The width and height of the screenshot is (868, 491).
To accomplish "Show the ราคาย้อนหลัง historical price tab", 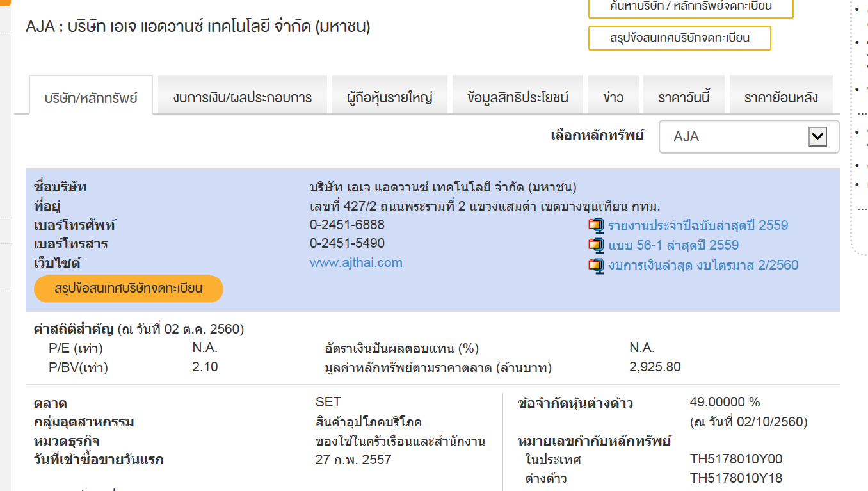I will 781,95.
